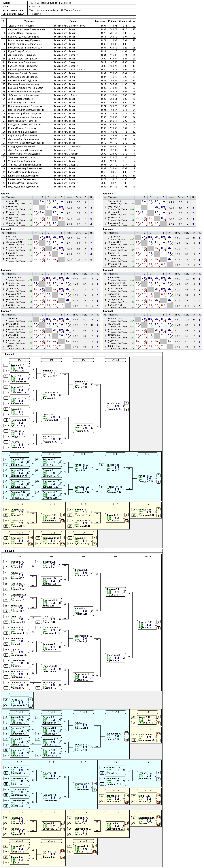Viewport: 204px width, 868px height.
Task: Click organizer value TTMasterHall
Action: (36, 14)
